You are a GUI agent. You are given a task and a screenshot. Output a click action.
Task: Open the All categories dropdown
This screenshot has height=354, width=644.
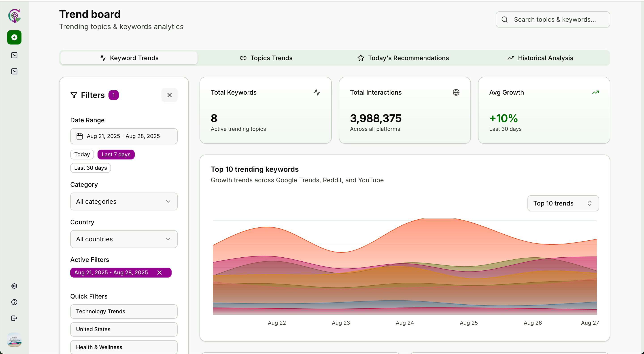coord(124,201)
